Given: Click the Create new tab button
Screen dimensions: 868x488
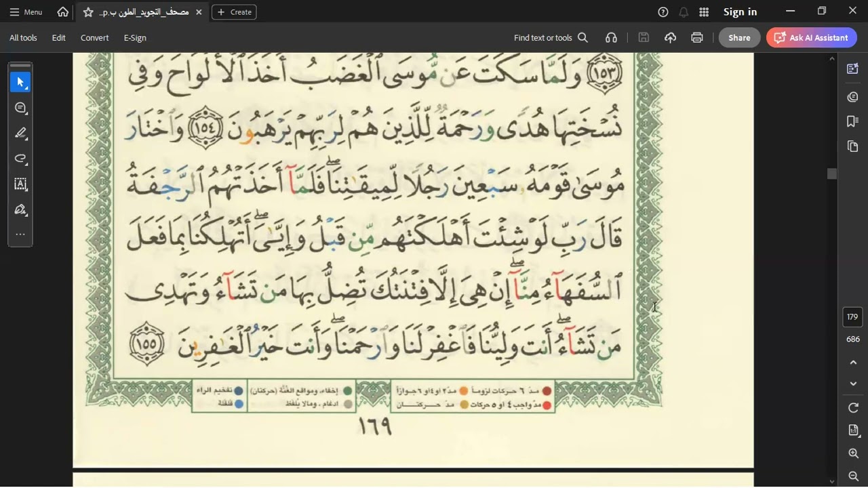Looking at the screenshot, I should [234, 12].
